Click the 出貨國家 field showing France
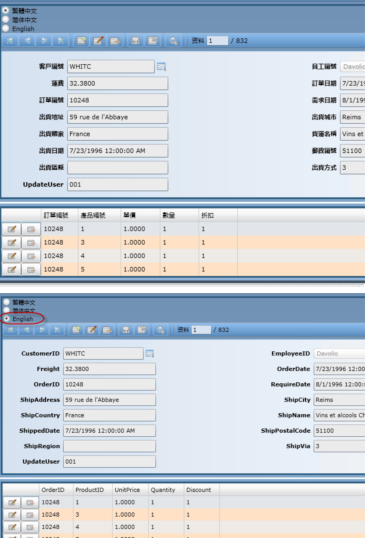 coord(118,134)
